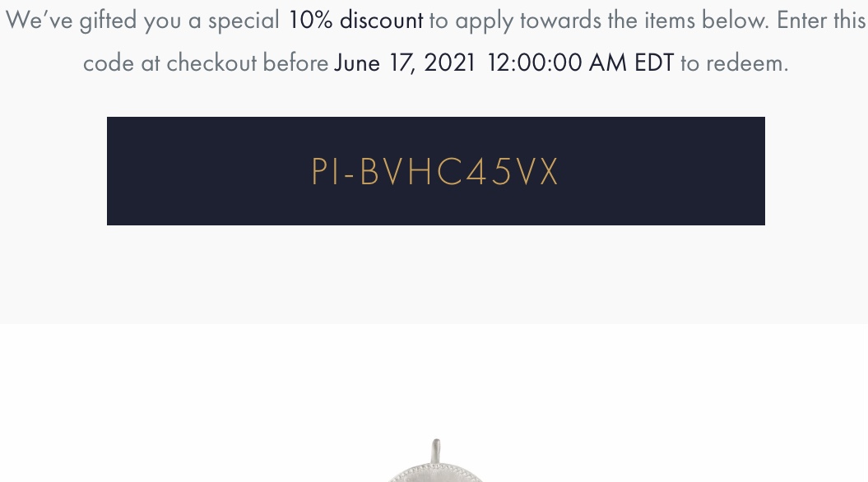Click the pendant's top bail loop
The width and height of the screenshot is (868, 482).
pyautogui.click(x=436, y=451)
